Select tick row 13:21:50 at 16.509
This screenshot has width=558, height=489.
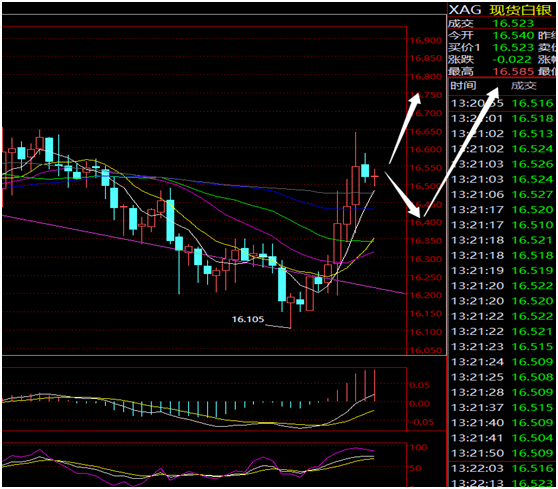tap(502, 453)
